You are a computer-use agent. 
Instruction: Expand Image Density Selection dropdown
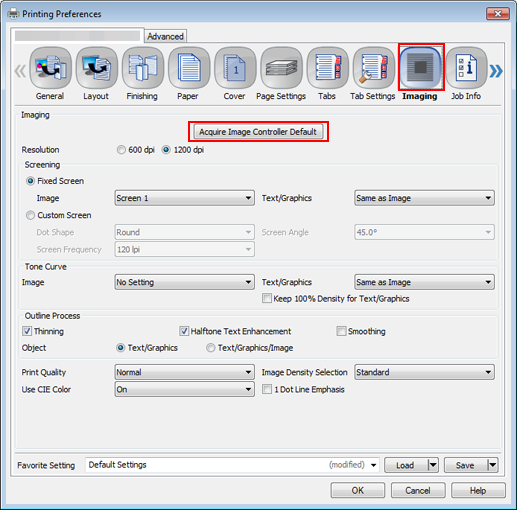(424, 372)
